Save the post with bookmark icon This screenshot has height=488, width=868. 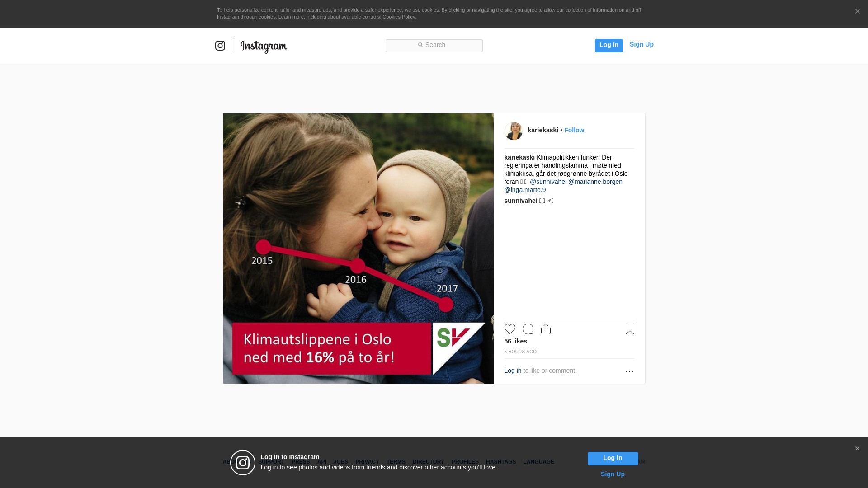pyautogui.click(x=630, y=329)
